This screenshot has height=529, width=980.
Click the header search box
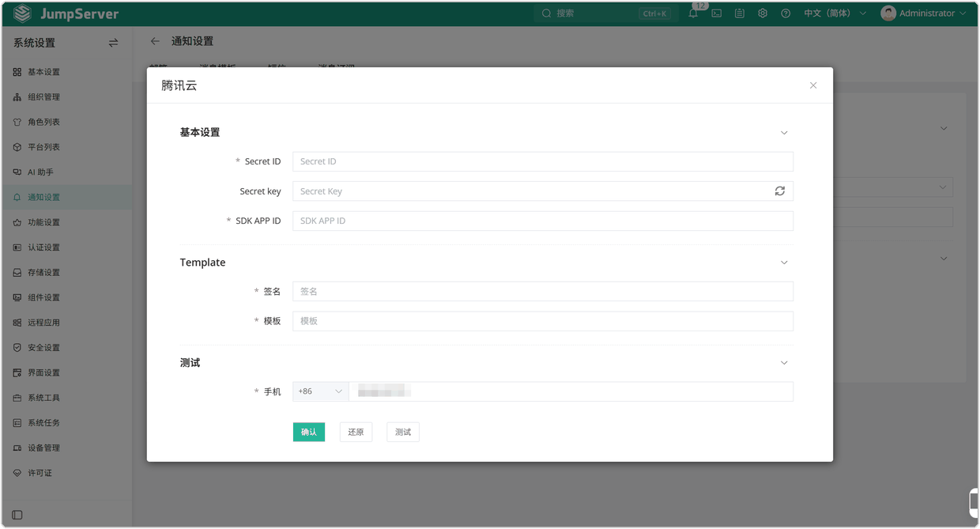[x=605, y=13]
